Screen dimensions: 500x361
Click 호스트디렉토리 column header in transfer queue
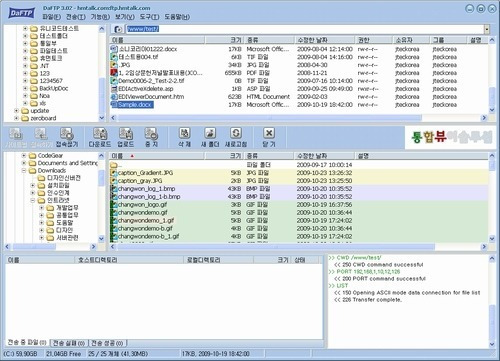point(128,260)
